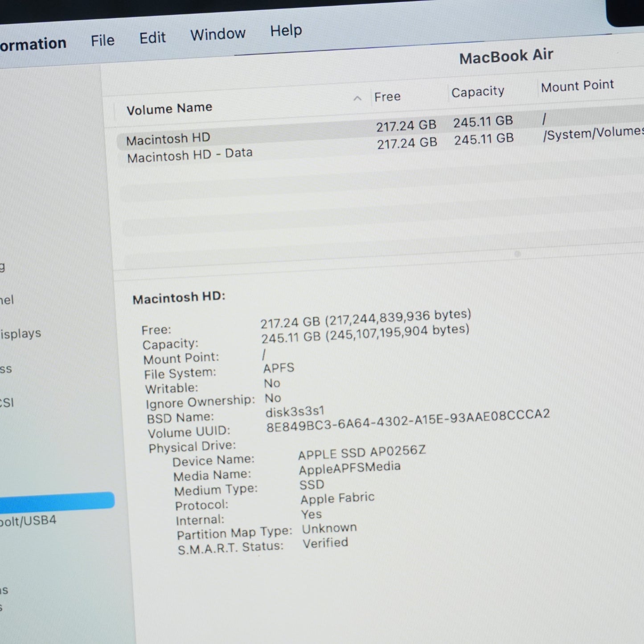Open the System Information app menu
The image size is (644, 644).
point(33,44)
